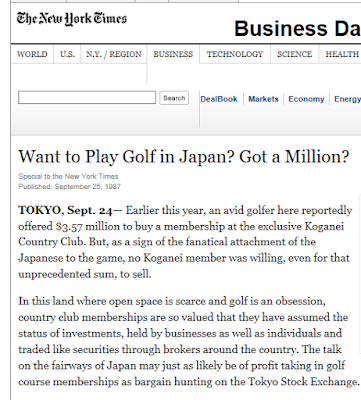Viewport: 361px width, 400px height.
Task: Choose the HEALTH tab
Action: tap(342, 54)
